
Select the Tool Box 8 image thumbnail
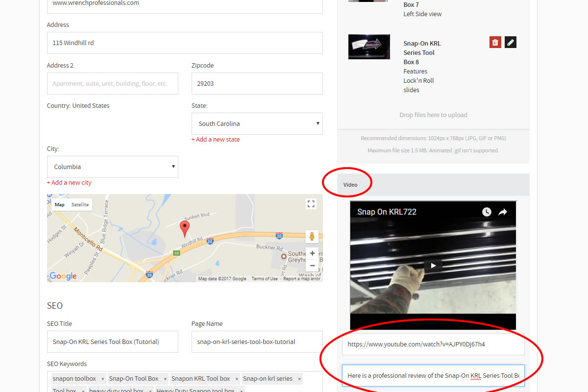pos(369,47)
